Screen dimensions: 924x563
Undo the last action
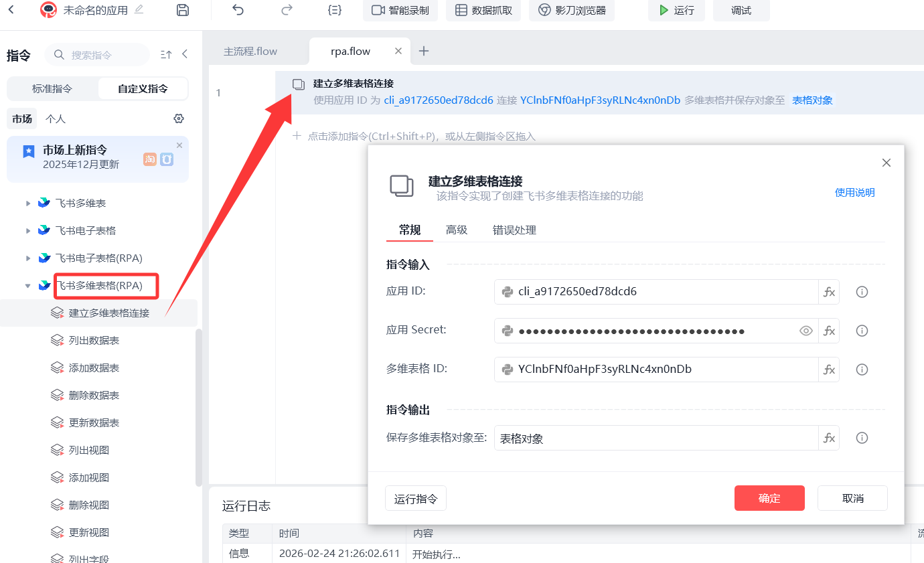pyautogui.click(x=238, y=9)
